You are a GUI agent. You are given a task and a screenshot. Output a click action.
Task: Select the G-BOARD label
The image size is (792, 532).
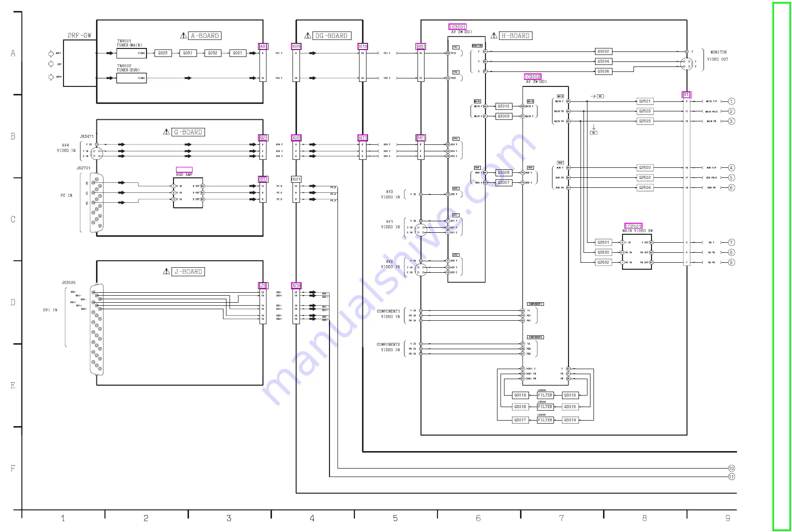[188, 132]
